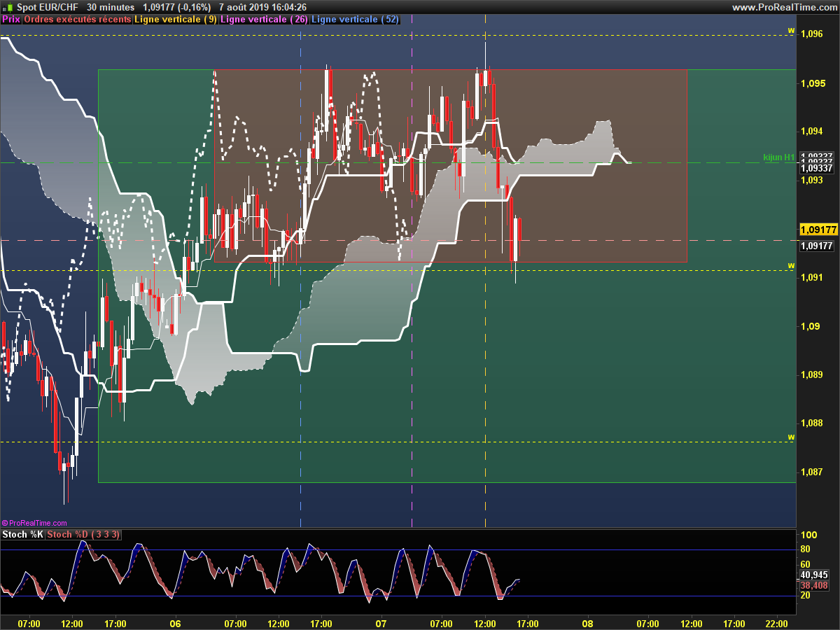Click the 1,095 price axis label

pyautogui.click(x=811, y=83)
